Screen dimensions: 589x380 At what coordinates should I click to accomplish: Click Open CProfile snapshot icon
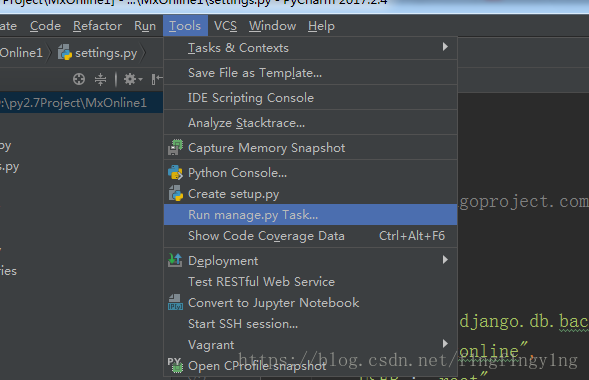click(x=175, y=365)
